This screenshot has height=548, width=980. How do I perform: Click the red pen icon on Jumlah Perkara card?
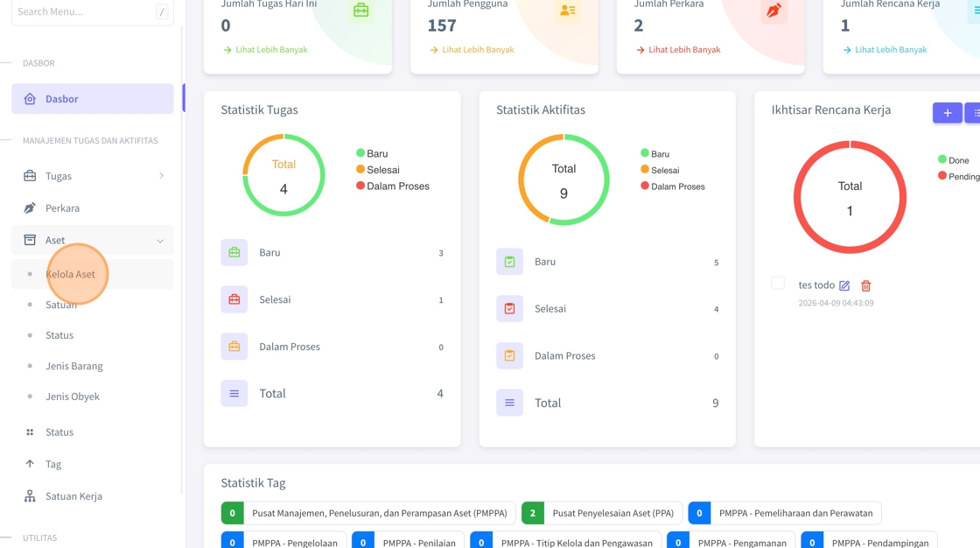pos(773,11)
